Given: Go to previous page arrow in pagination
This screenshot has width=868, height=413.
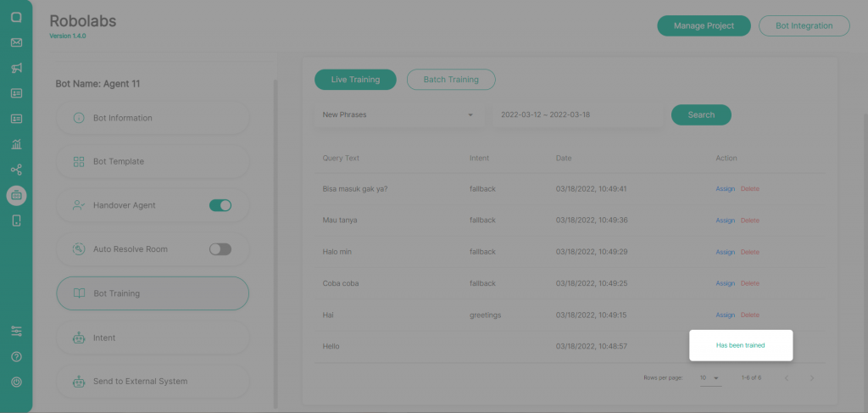Looking at the screenshot, I should pyautogui.click(x=786, y=378).
